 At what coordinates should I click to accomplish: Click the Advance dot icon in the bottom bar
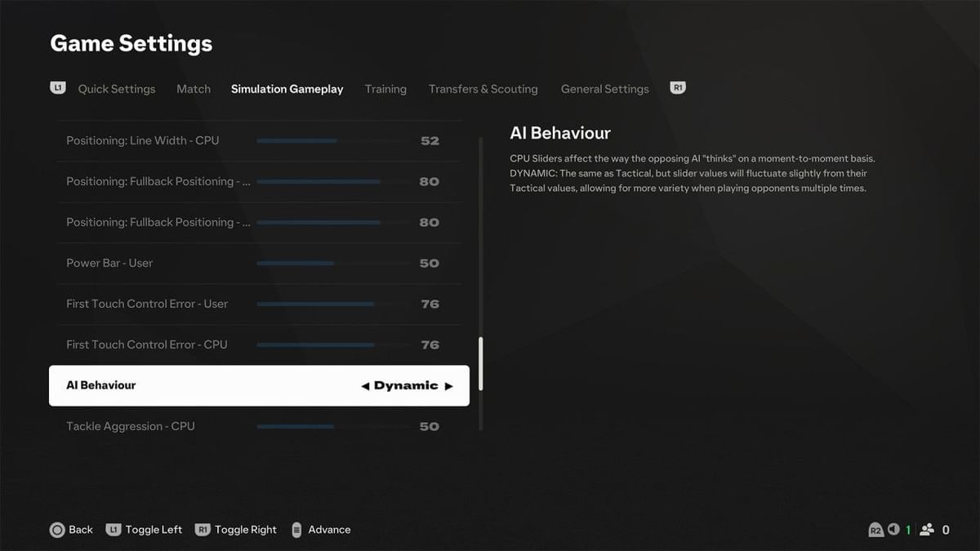click(297, 529)
